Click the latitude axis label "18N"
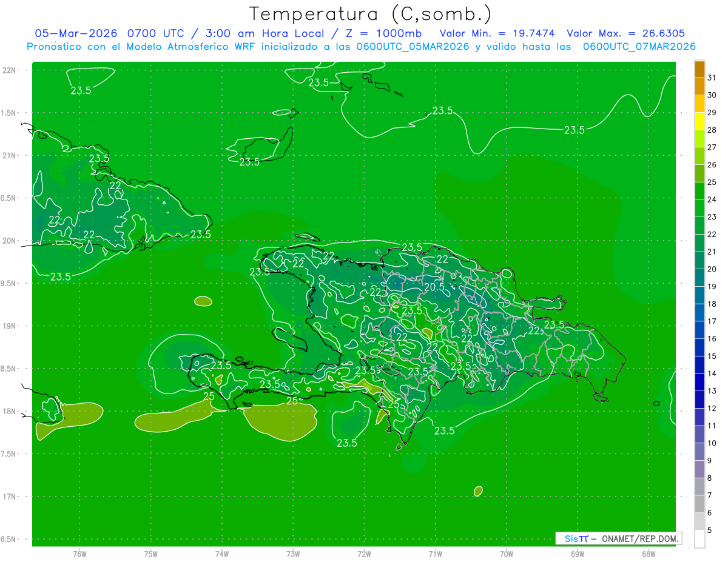 [x=8, y=411]
